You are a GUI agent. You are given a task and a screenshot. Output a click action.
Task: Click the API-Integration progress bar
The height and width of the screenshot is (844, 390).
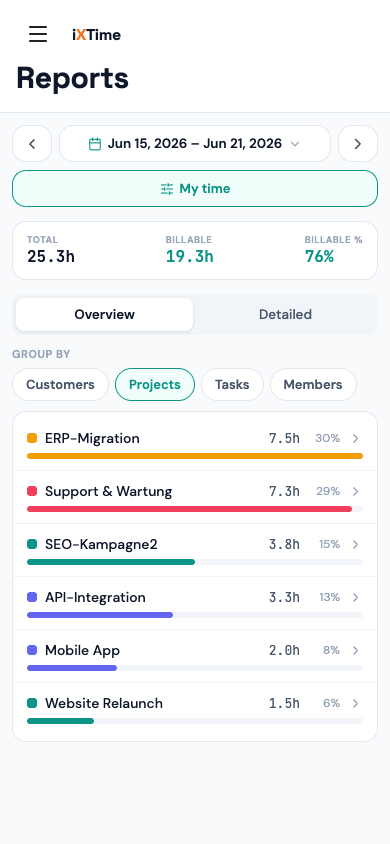pos(195,615)
